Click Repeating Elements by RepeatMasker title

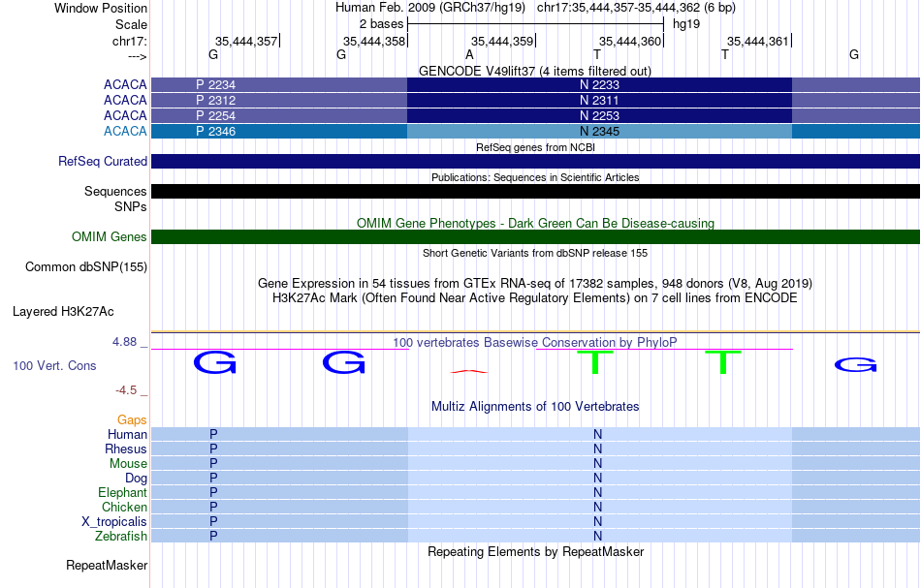point(536,551)
